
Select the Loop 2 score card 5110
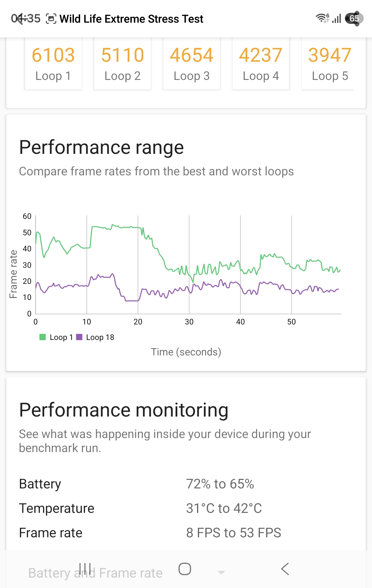point(123,64)
